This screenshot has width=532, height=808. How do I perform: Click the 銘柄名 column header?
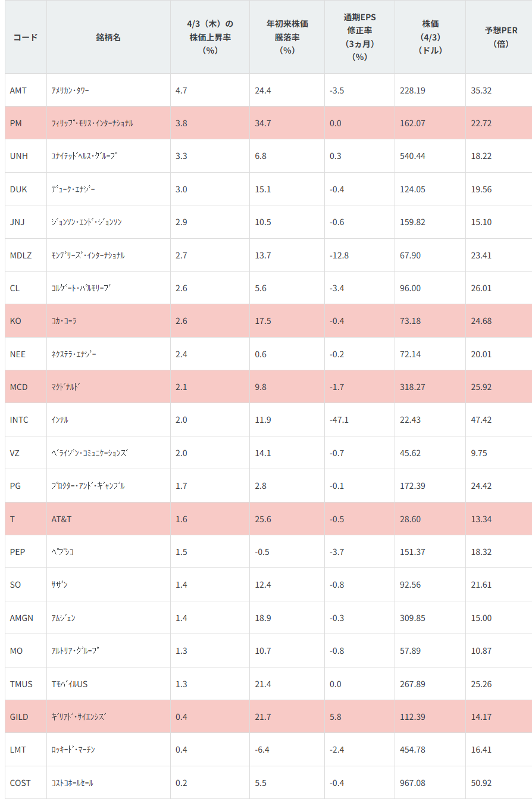click(x=108, y=37)
